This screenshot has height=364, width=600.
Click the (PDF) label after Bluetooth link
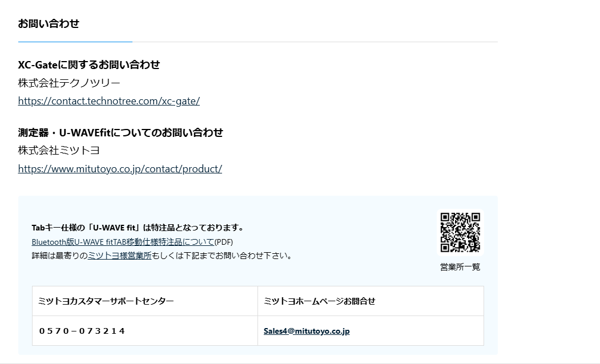pos(224,242)
